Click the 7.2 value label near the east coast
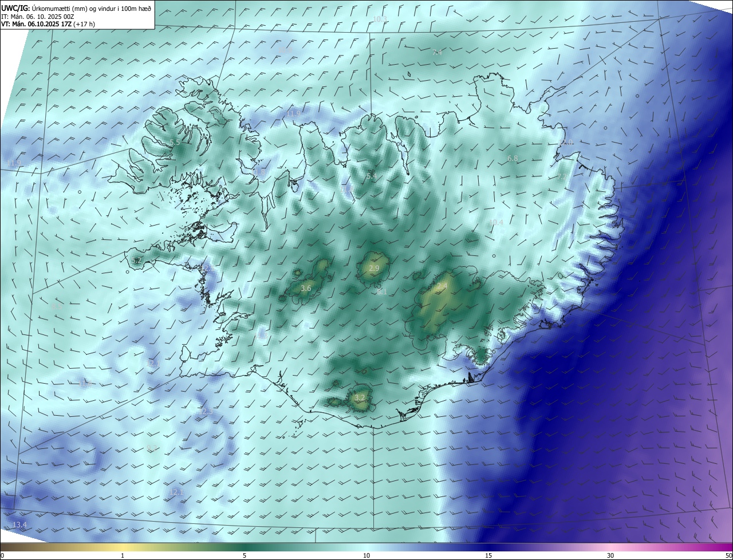The width and height of the screenshot is (733, 560). [562, 178]
